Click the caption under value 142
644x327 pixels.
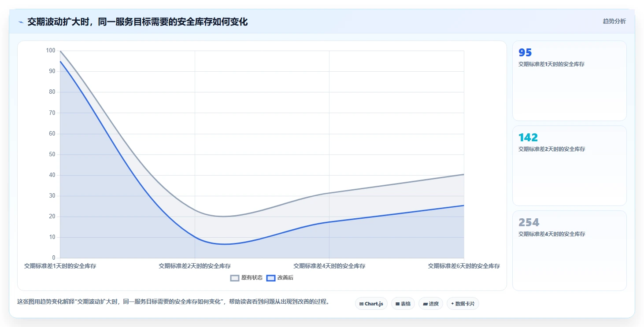[551, 149]
